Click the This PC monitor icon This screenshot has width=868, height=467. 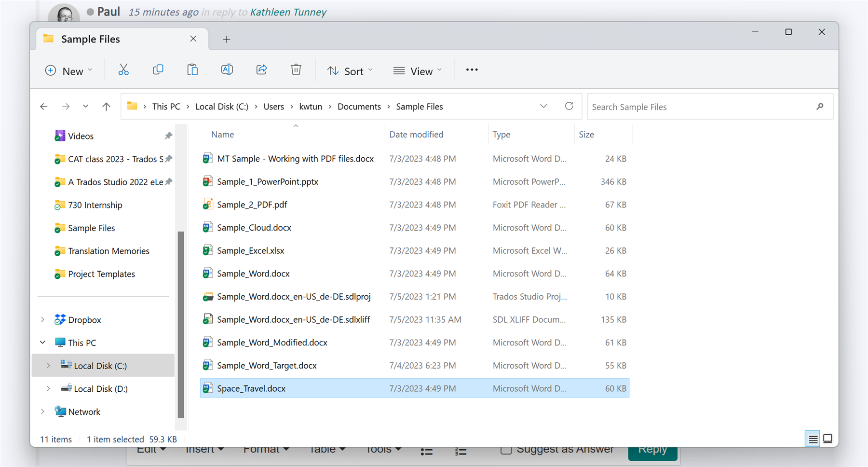click(60, 343)
